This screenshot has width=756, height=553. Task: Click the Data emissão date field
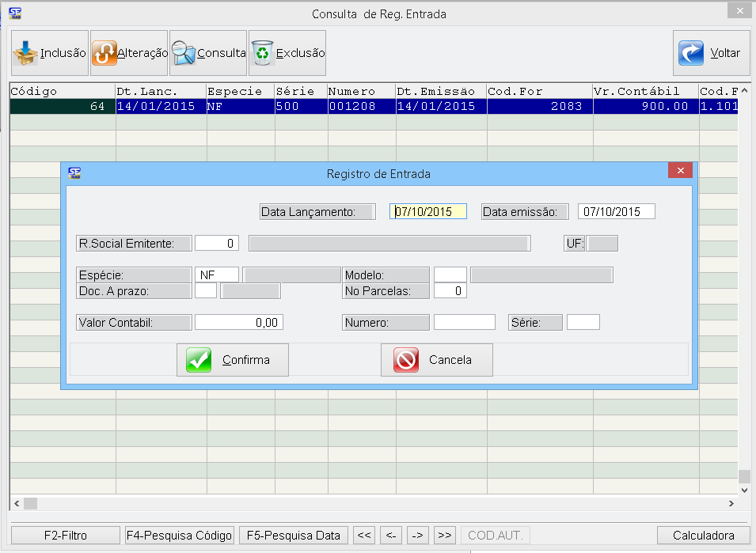tap(616, 212)
